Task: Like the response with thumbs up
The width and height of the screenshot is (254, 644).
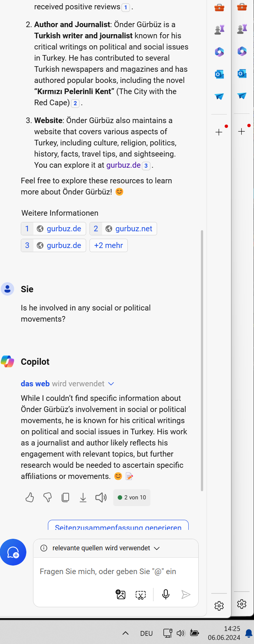Action: [30, 497]
